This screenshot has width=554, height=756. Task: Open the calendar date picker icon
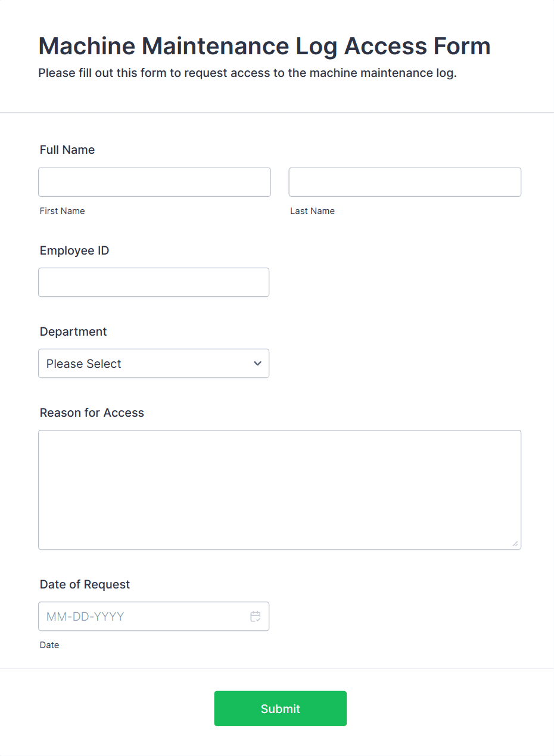(x=256, y=616)
